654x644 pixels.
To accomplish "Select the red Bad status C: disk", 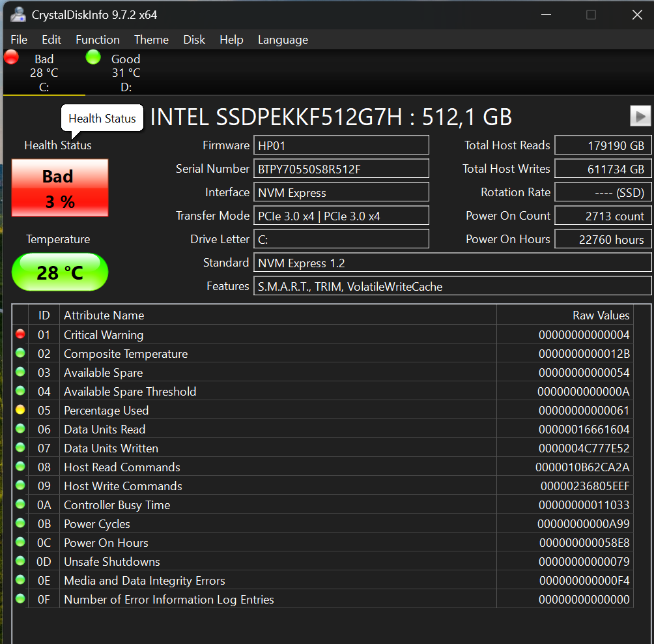I will (43, 72).
